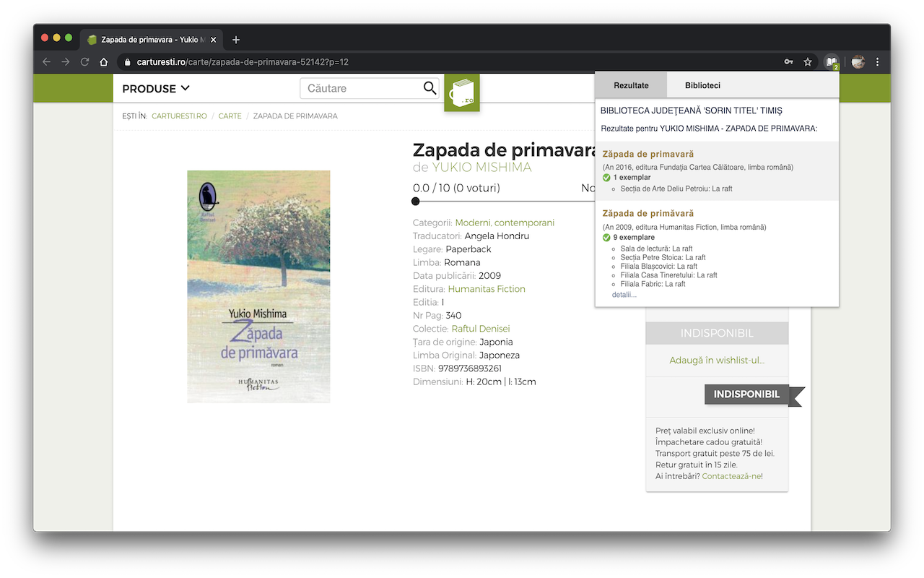Open the saved passwords key icon
The width and height of the screenshot is (924, 578).
pyautogui.click(x=789, y=62)
